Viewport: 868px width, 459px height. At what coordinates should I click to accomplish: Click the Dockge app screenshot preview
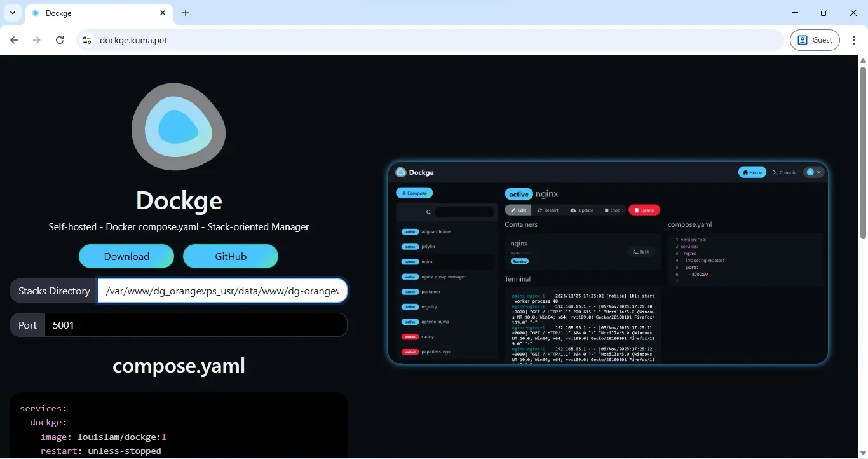click(607, 263)
